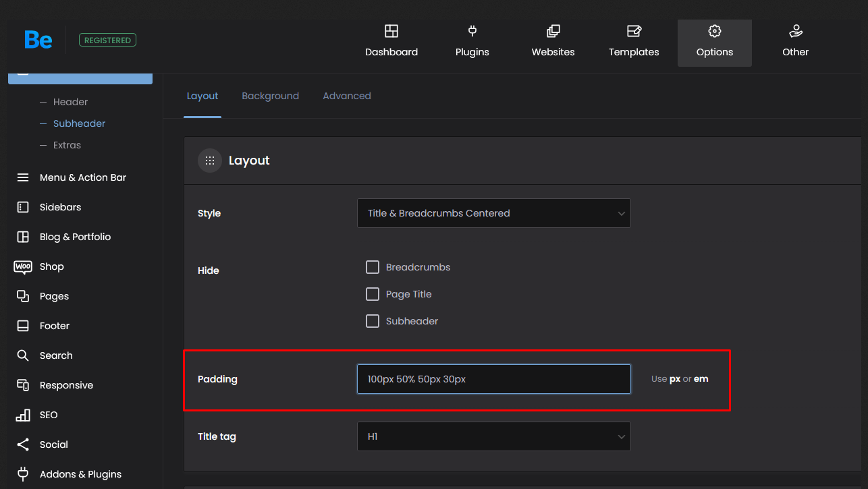Check the Breadcrumbs hide checkbox
Viewport: 868px width, 489px height.
tap(373, 267)
